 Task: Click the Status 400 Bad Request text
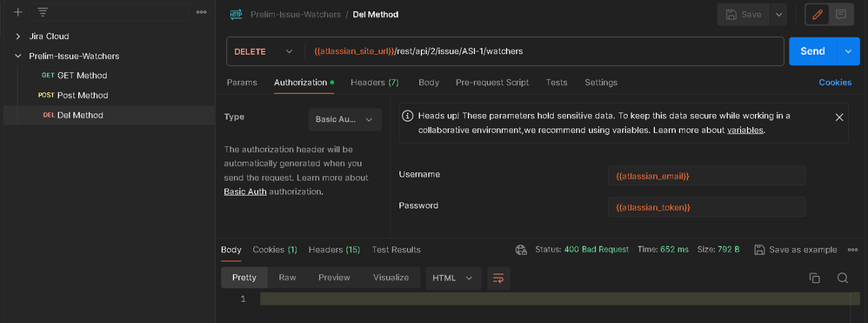tap(582, 250)
